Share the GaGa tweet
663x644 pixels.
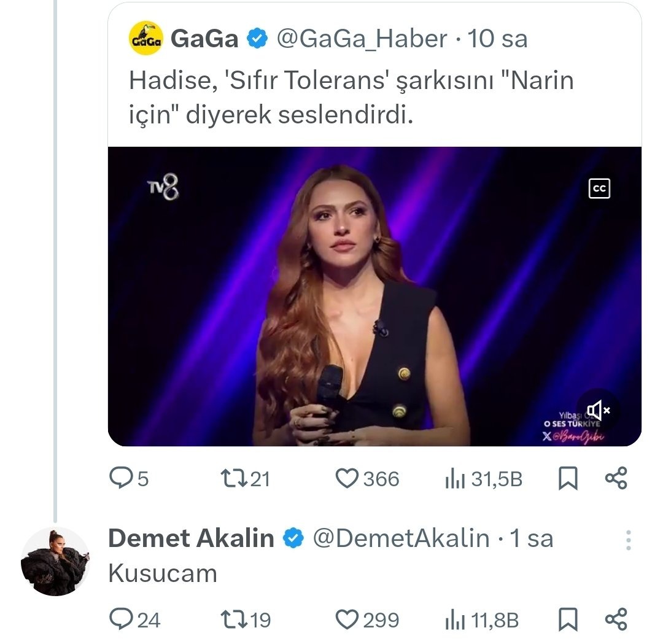point(616,478)
